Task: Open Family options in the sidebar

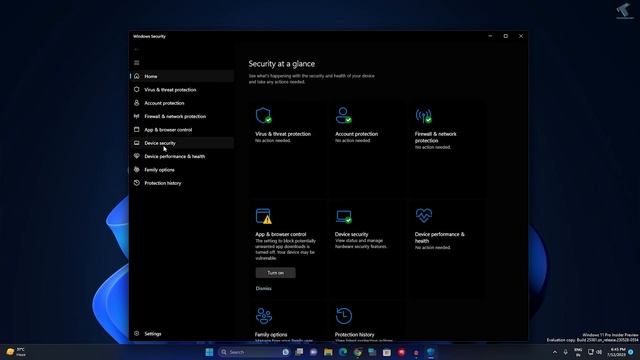Action: click(x=182, y=170)
